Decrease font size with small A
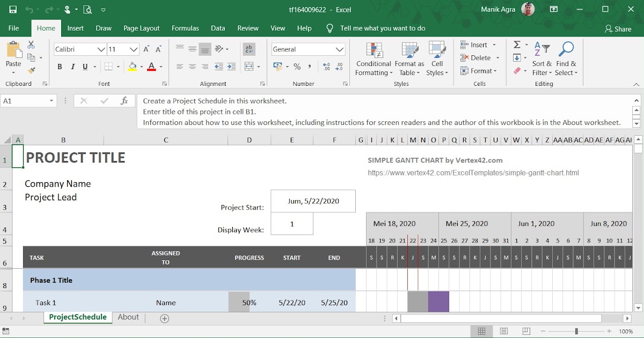Image resolution: width=644 pixels, height=338 pixels. pos(158,49)
